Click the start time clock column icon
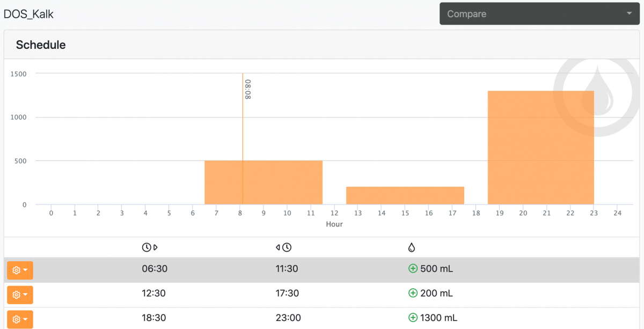This screenshot has width=644, height=329. point(150,247)
